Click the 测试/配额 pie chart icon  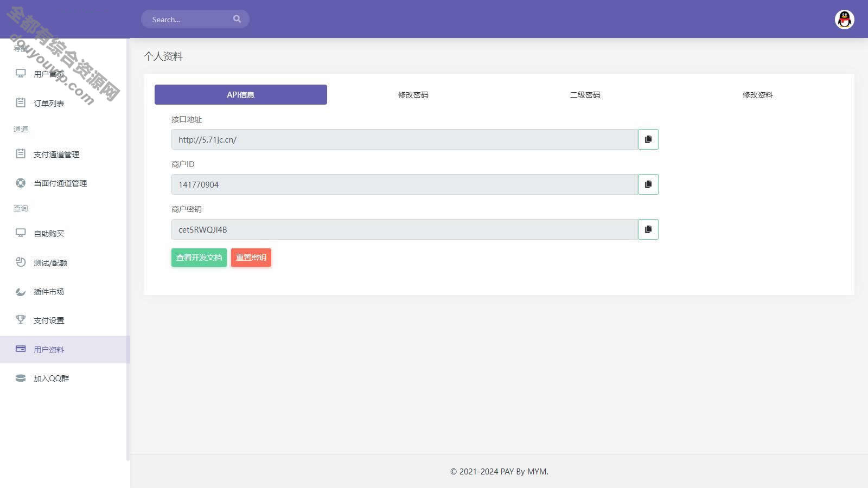[x=21, y=262]
